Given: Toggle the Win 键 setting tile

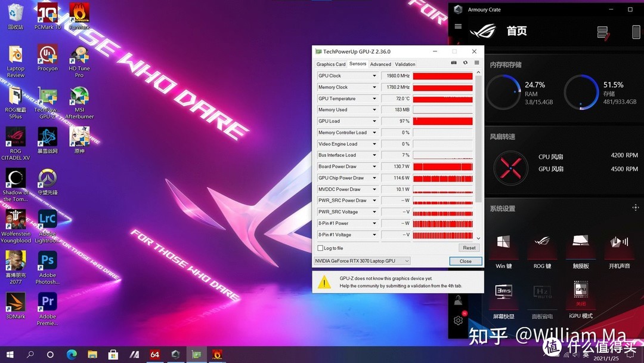Looking at the screenshot, I should tap(503, 250).
